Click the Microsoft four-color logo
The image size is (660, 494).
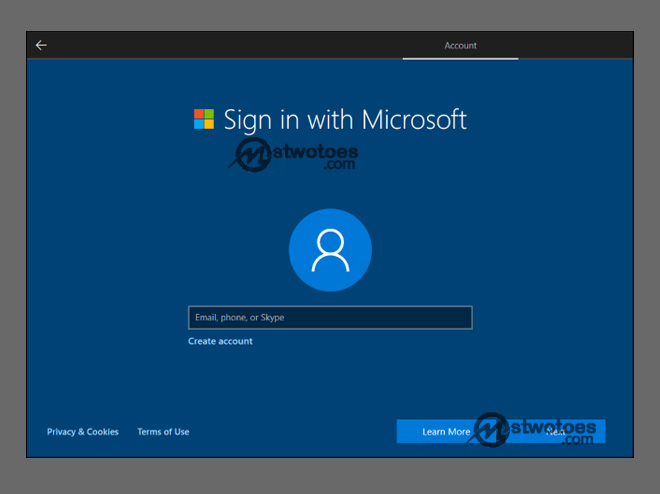[204, 119]
